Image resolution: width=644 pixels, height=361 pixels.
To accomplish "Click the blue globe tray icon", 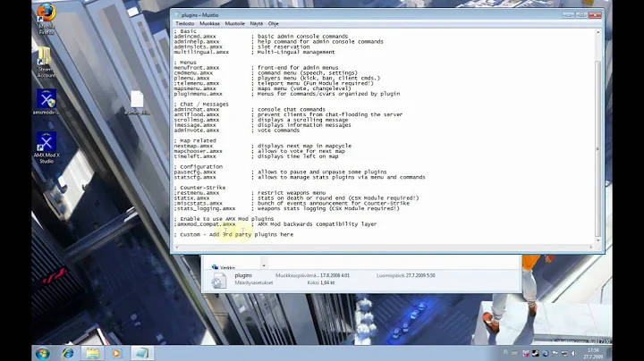I will click(x=546, y=353).
